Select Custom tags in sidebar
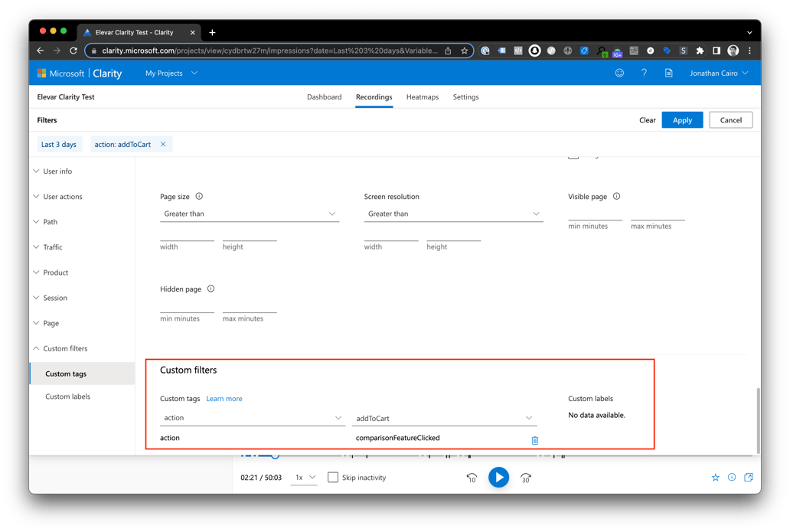Image resolution: width=790 pixels, height=532 pixels. pos(83,374)
